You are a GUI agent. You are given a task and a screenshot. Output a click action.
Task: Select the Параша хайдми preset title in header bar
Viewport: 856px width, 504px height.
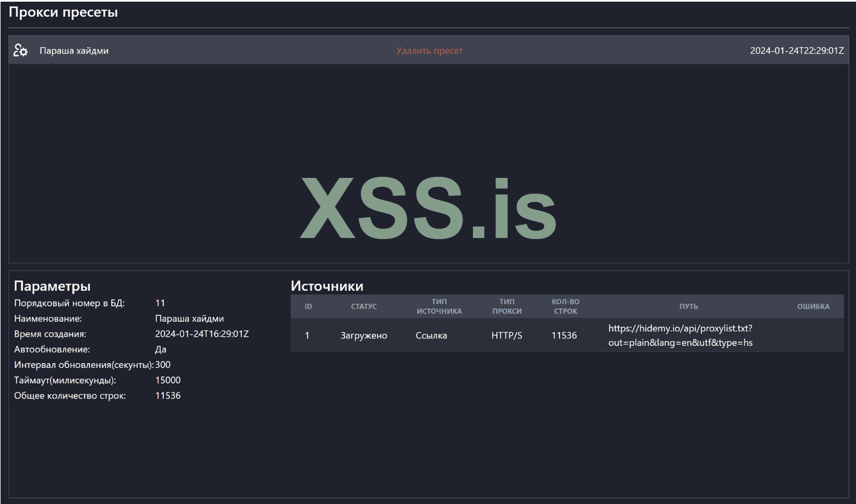point(74,51)
